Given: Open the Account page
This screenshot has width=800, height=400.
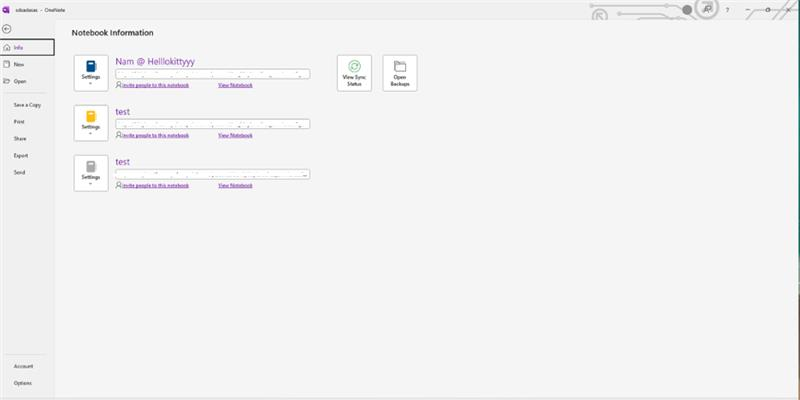Looking at the screenshot, I should (28, 366).
